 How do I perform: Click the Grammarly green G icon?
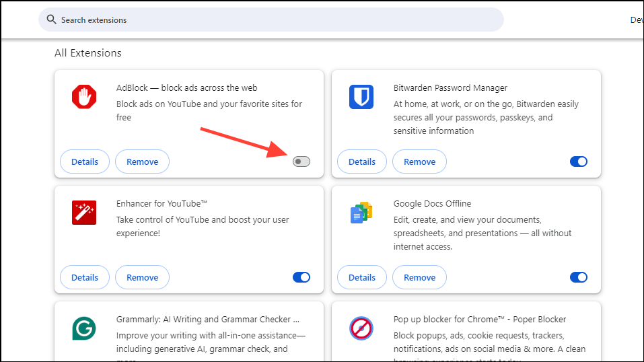coord(84,328)
